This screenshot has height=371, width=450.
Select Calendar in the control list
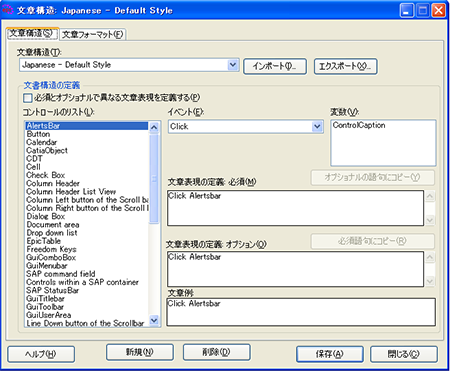(86, 142)
